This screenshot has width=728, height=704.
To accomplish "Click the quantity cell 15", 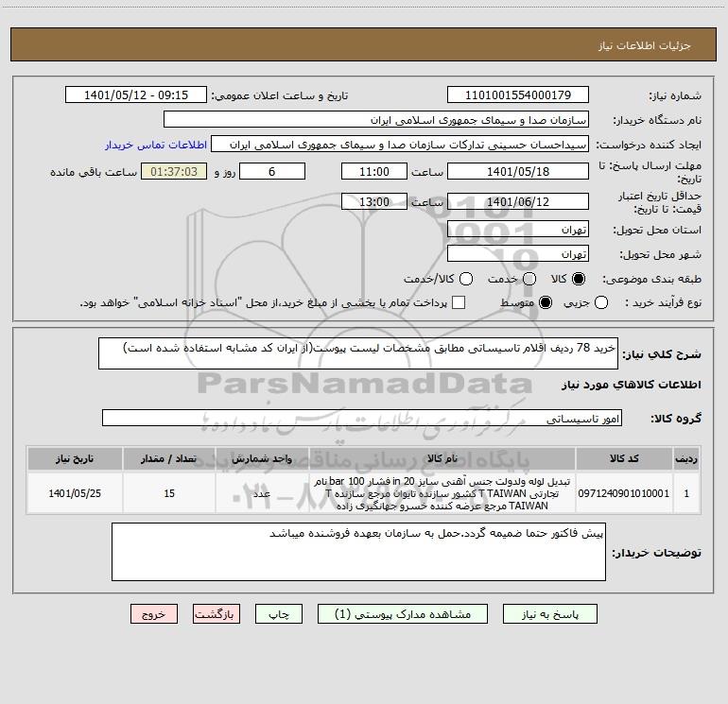I will (x=169, y=493).
